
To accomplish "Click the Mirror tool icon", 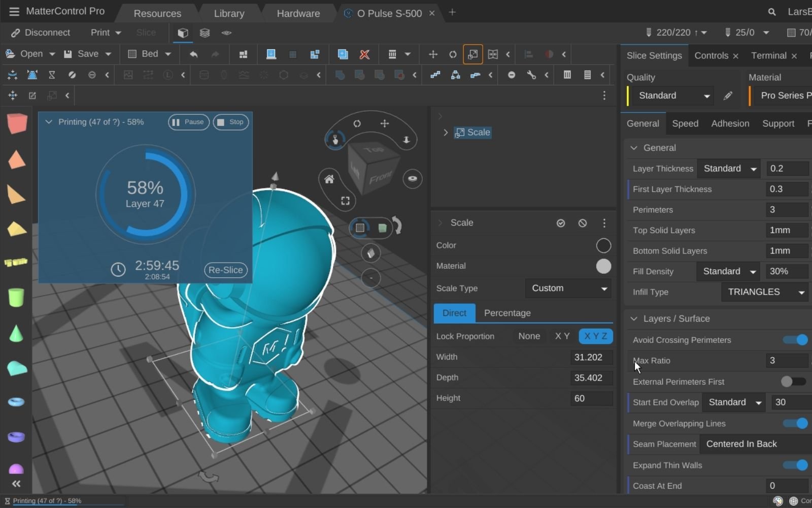I will (x=493, y=54).
